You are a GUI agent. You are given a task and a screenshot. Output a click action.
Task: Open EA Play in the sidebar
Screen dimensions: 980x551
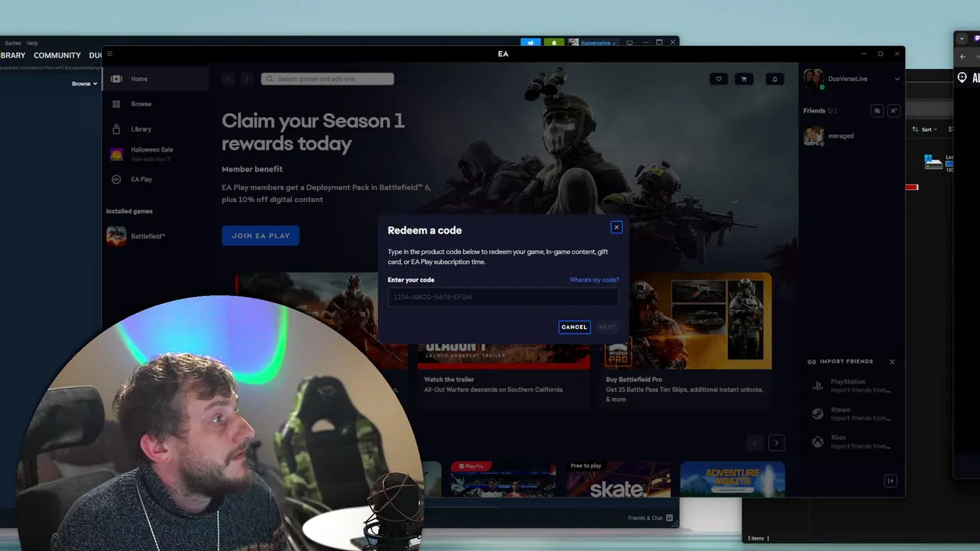[x=156, y=179]
